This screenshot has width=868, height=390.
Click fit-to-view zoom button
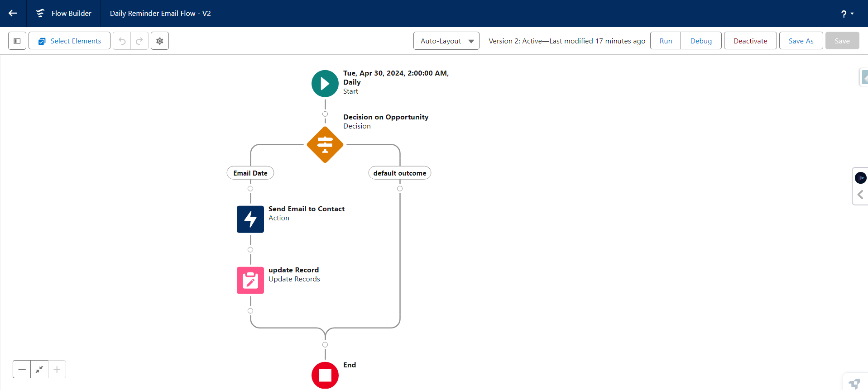(x=39, y=369)
